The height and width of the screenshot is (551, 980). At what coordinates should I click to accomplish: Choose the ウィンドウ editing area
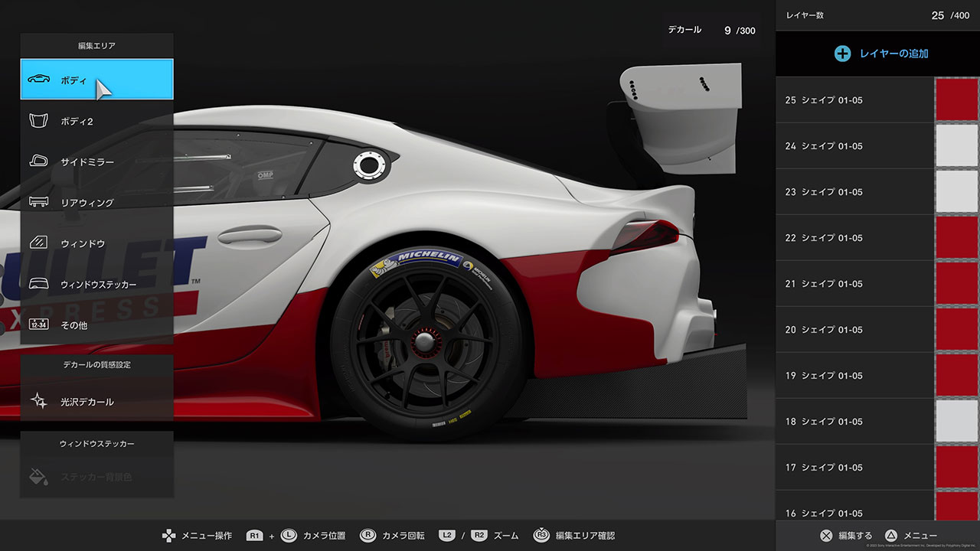(96, 243)
